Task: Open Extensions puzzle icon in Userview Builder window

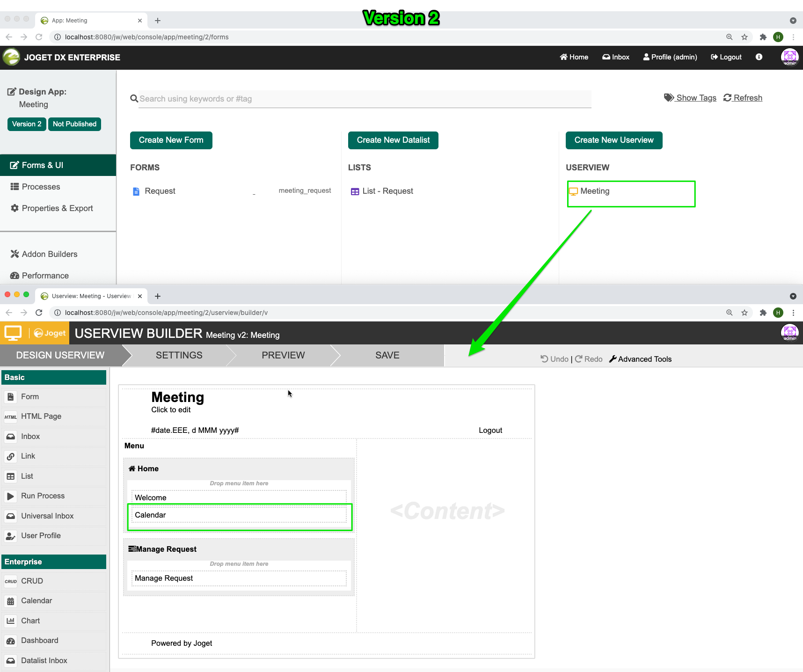Action: (763, 313)
